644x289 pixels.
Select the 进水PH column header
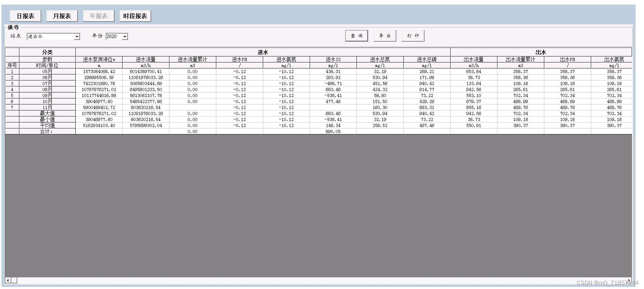240,60
